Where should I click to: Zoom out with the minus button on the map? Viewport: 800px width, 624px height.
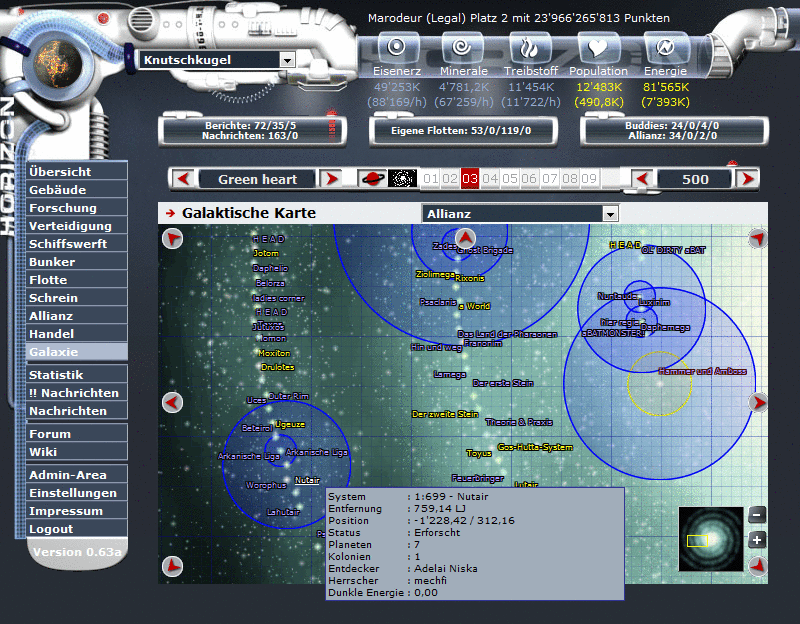[x=756, y=513]
